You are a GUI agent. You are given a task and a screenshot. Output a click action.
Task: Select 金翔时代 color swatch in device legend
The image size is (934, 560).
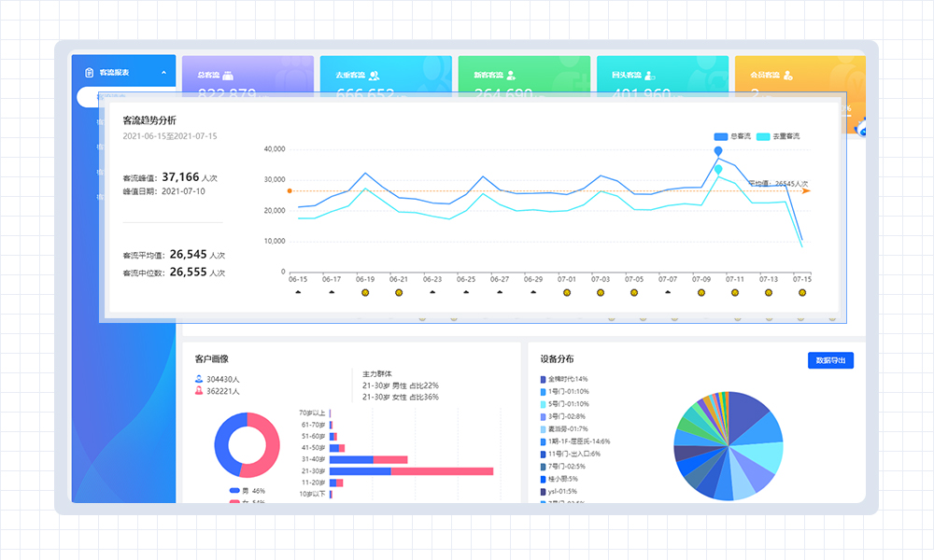(543, 379)
